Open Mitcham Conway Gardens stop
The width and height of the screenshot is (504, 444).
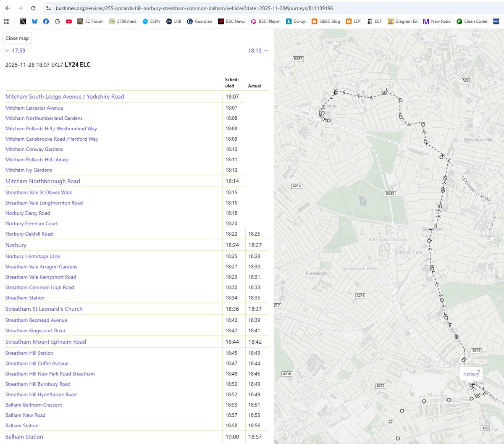pos(34,150)
